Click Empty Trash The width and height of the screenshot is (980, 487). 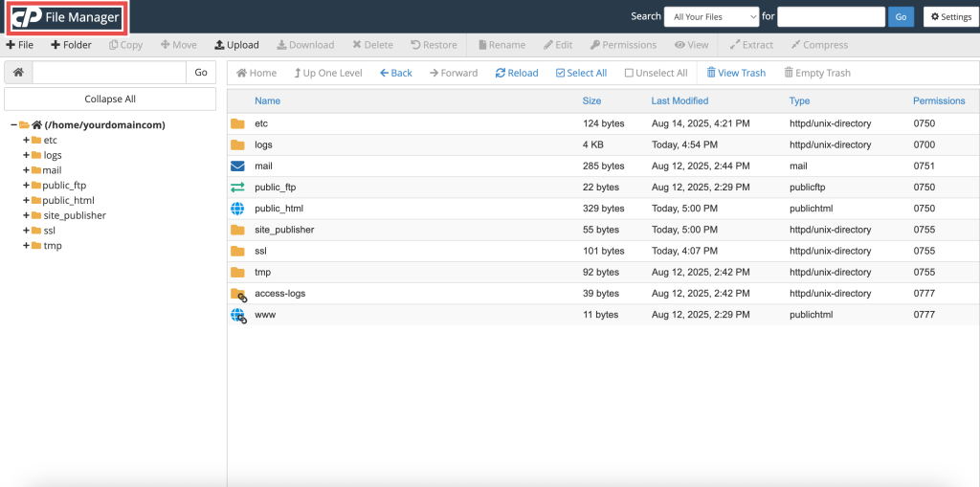[817, 73]
